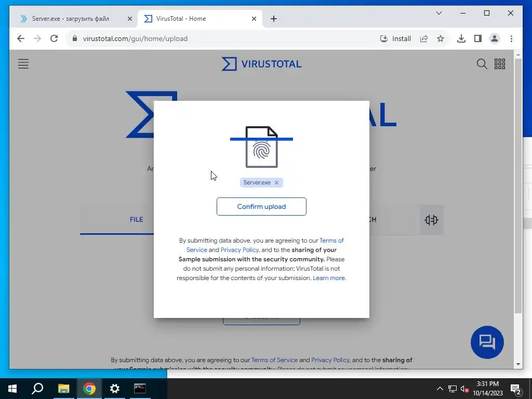Open background page Privacy Policy link
This screenshot has width=532, height=399.
(330, 360)
